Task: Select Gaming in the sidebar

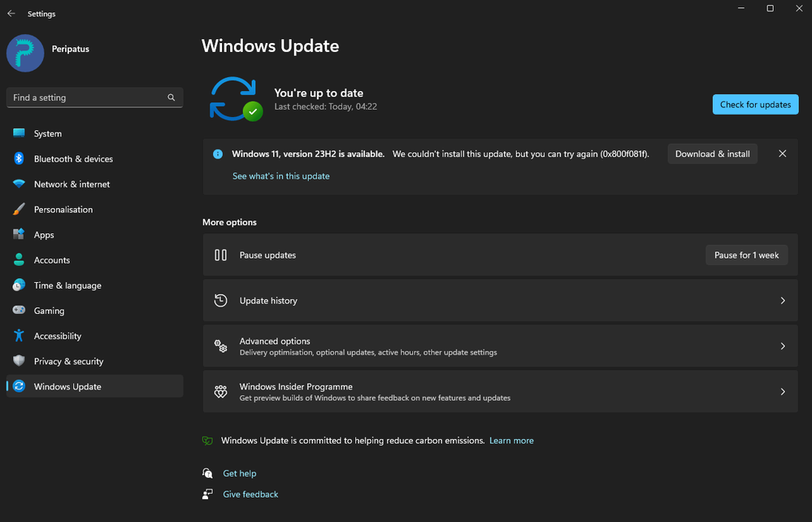Action: [95, 311]
